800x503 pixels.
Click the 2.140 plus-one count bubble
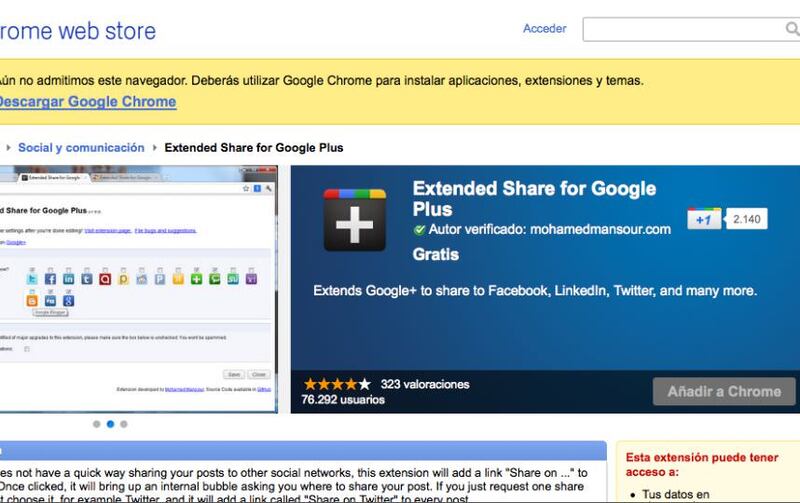[x=746, y=219]
